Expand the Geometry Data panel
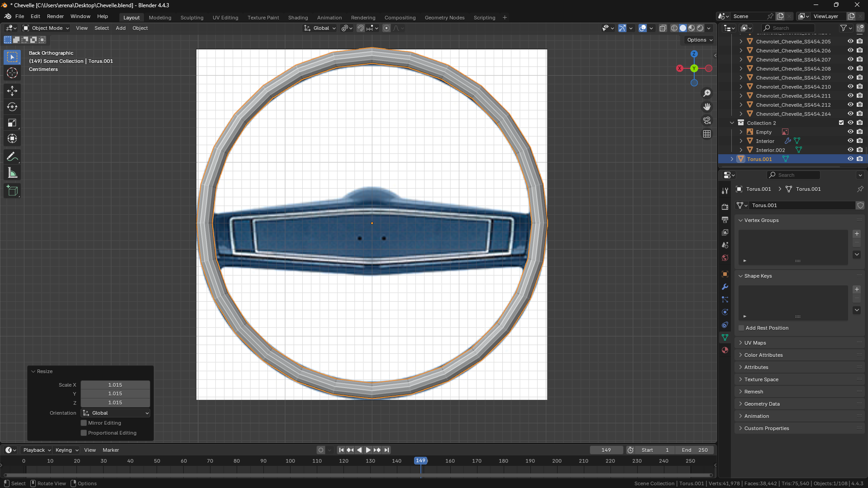Screen dimensions: 868x488 point(799,404)
